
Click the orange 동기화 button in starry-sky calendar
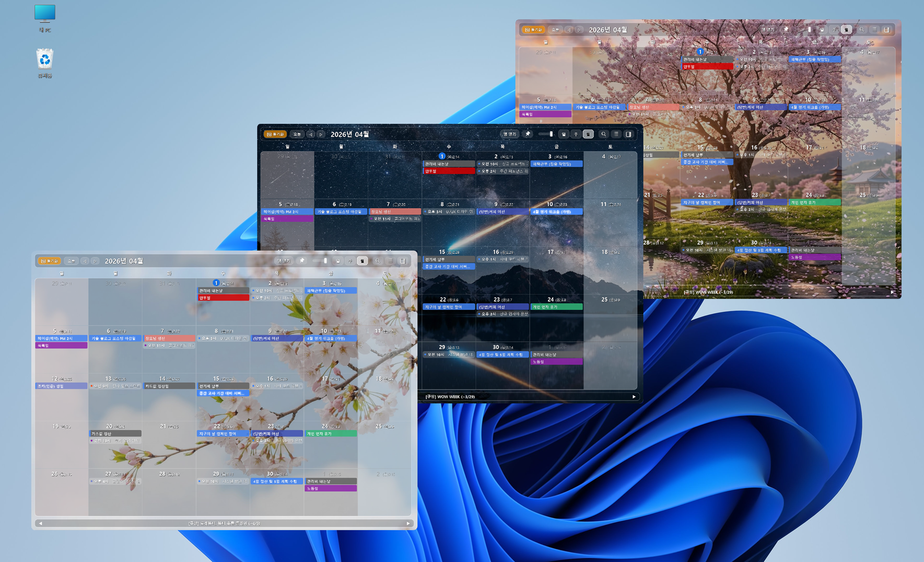(275, 134)
